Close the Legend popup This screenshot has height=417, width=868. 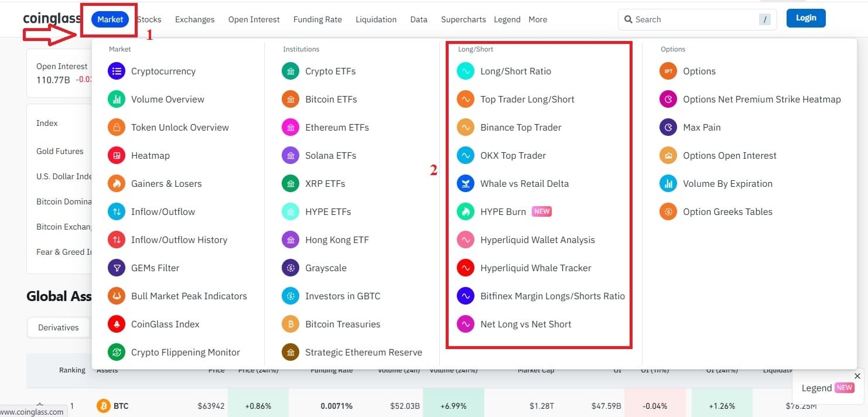click(857, 376)
